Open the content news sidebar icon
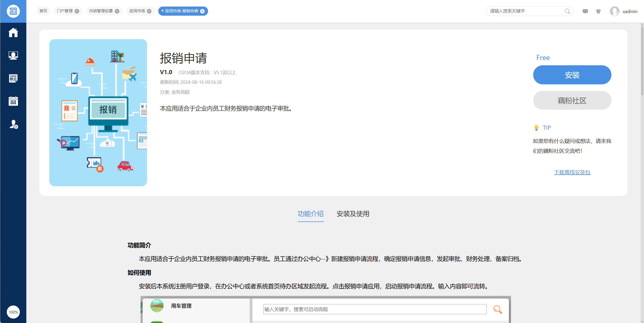This screenshot has width=644, height=323. tap(13, 78)
